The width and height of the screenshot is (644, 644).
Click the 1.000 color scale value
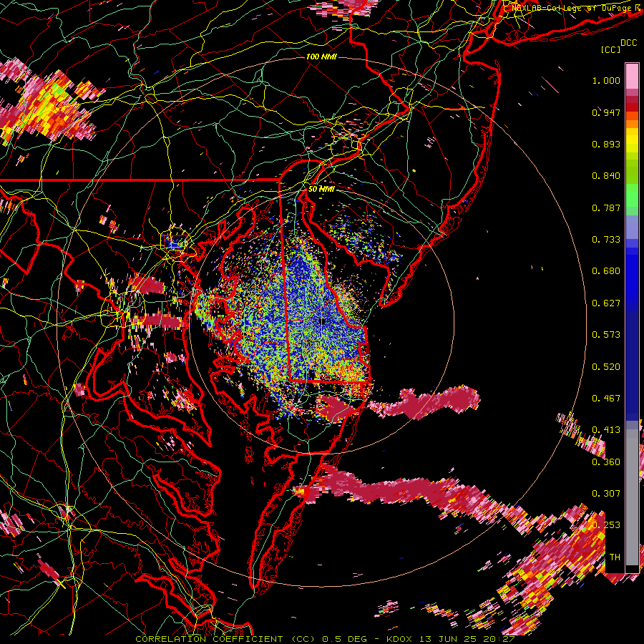click(x=606, y=80)
